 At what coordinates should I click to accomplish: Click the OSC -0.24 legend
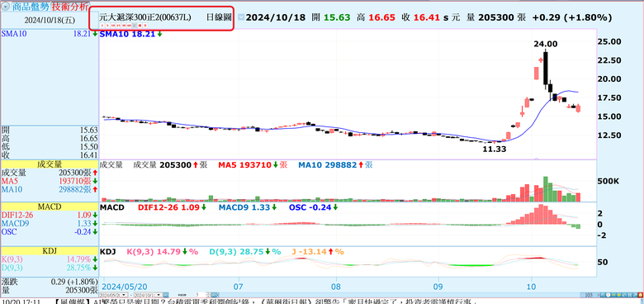click(x=314, y=207)
